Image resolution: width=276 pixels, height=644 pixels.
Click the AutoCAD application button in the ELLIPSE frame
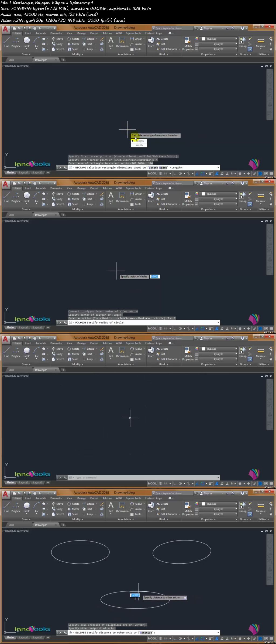click(x=6, y=495)
